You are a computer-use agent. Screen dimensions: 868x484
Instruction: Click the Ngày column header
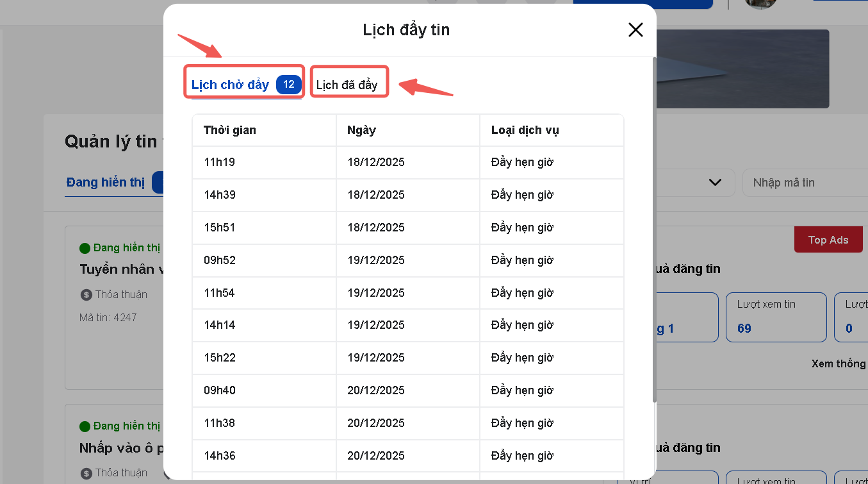coord(361,130)
